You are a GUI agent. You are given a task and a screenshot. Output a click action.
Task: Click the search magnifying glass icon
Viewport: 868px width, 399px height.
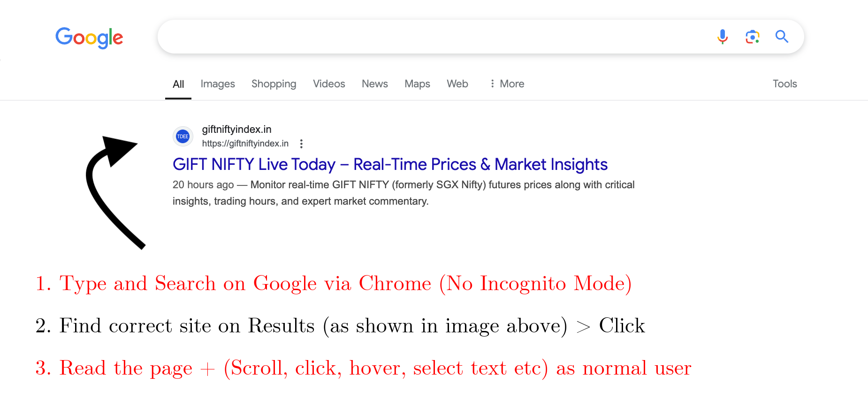(782, 37)
